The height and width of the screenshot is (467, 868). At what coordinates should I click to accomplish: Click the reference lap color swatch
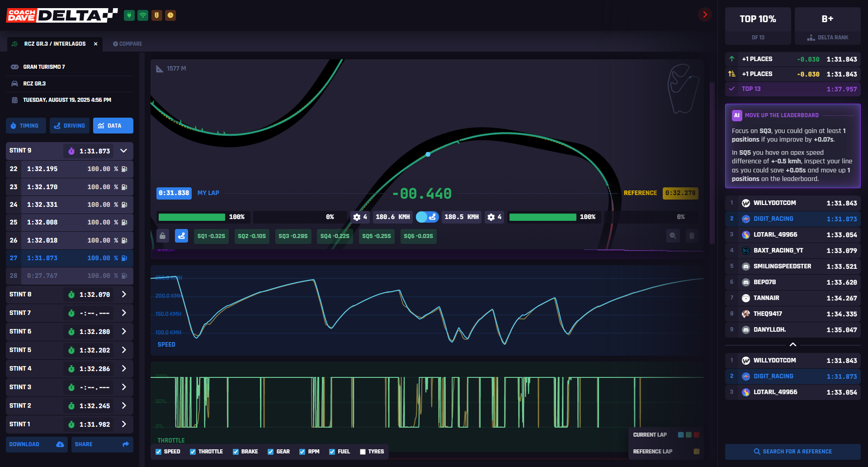pos(696,452)
